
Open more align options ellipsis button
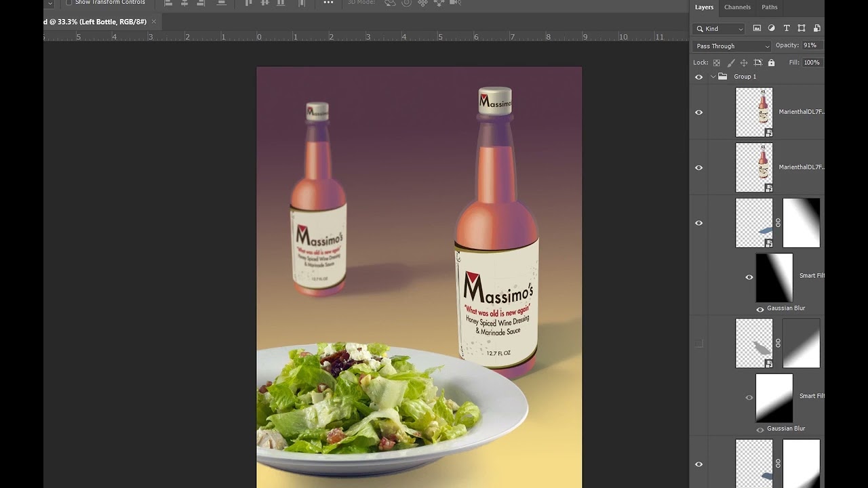coord(328,3)
